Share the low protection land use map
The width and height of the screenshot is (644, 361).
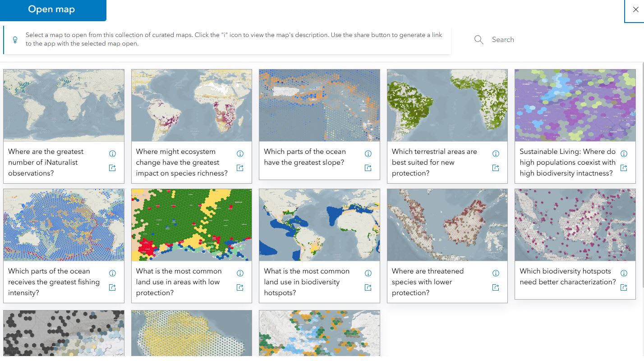pos(240,287)
